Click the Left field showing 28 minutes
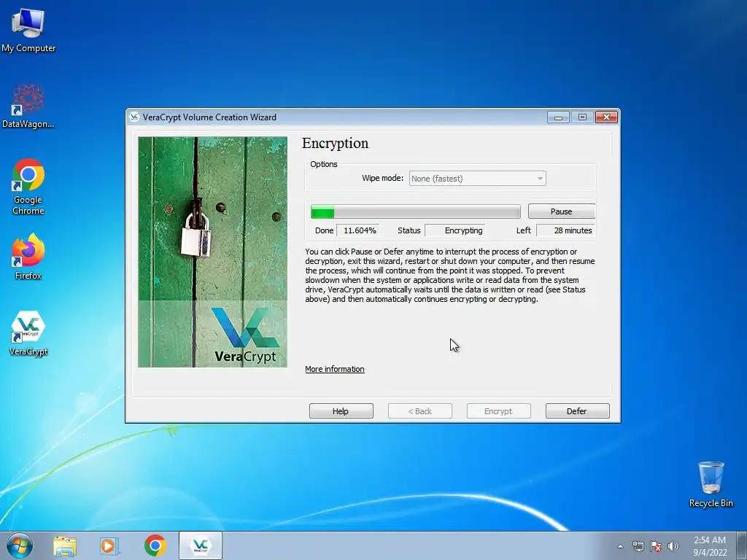747x560 pixels. (x=565, y=230)
